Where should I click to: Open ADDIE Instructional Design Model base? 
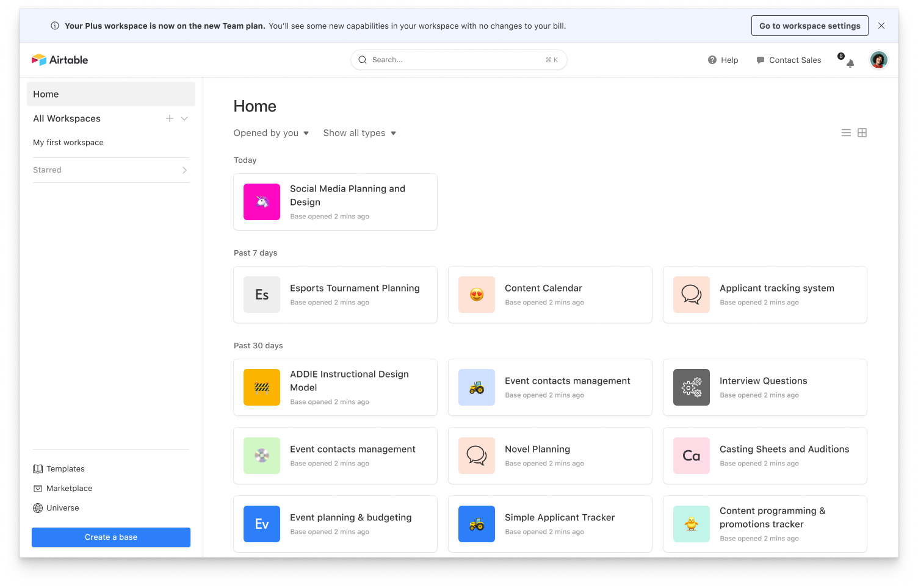point(335,387)
